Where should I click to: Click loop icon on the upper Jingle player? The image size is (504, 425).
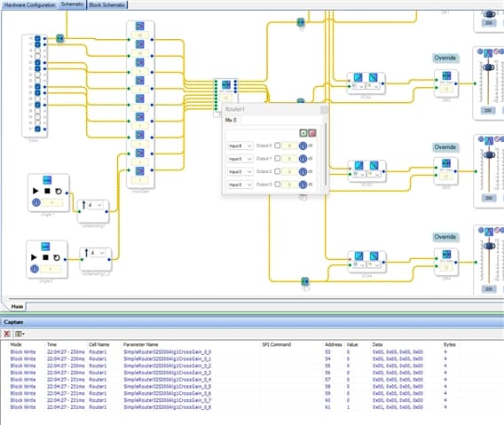[59, 192]
